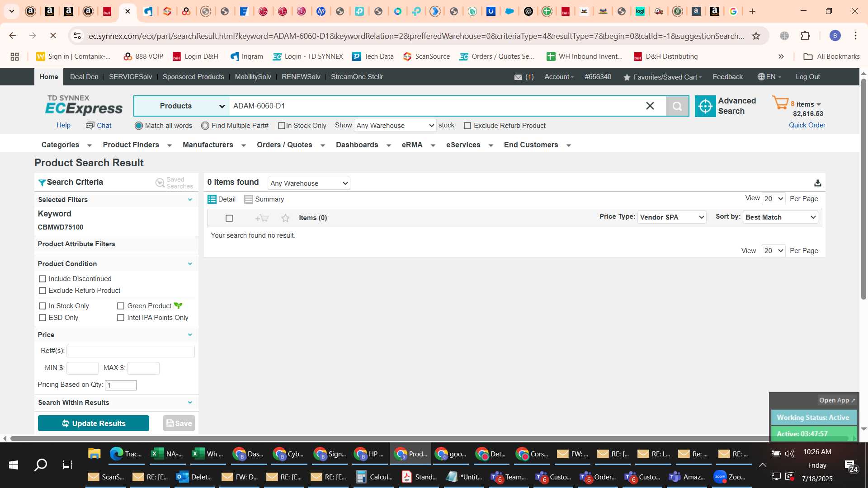The image size is (868, 488).
Task: View site information icon in address bar
Action: tap(77, 36)
